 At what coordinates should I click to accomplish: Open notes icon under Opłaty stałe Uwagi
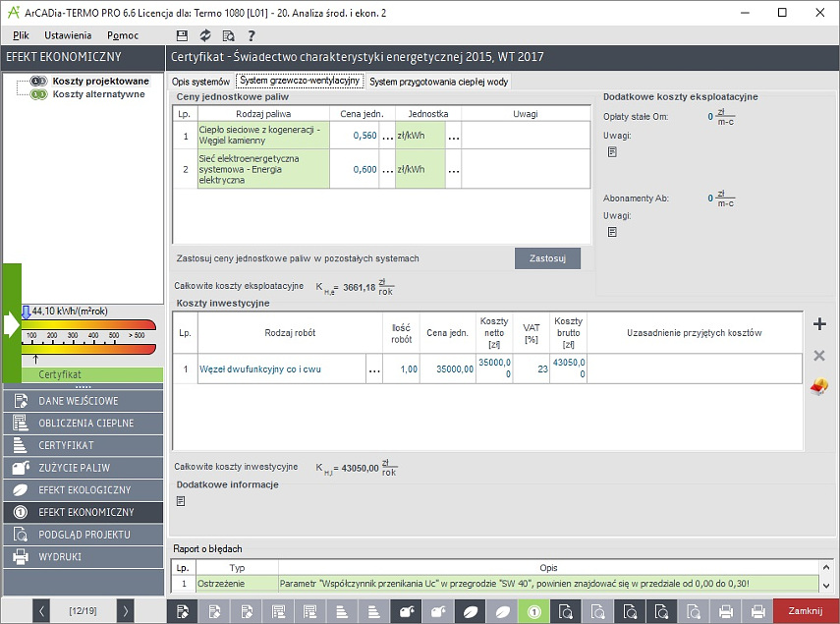(612, 152)
